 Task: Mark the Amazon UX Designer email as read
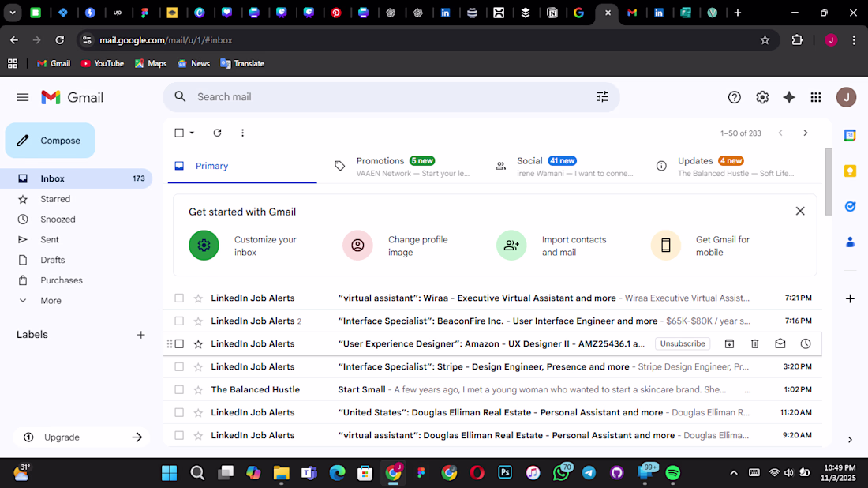point(780,344)
